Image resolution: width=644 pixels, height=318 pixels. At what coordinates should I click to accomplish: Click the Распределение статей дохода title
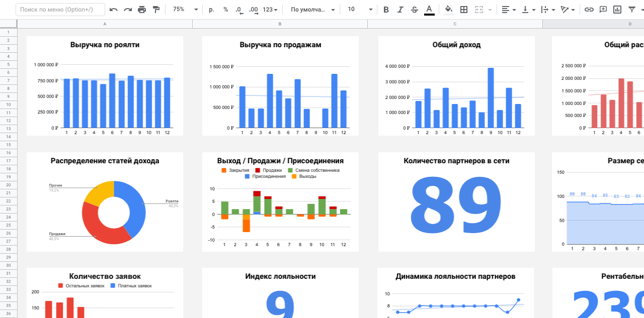(105, 161)
